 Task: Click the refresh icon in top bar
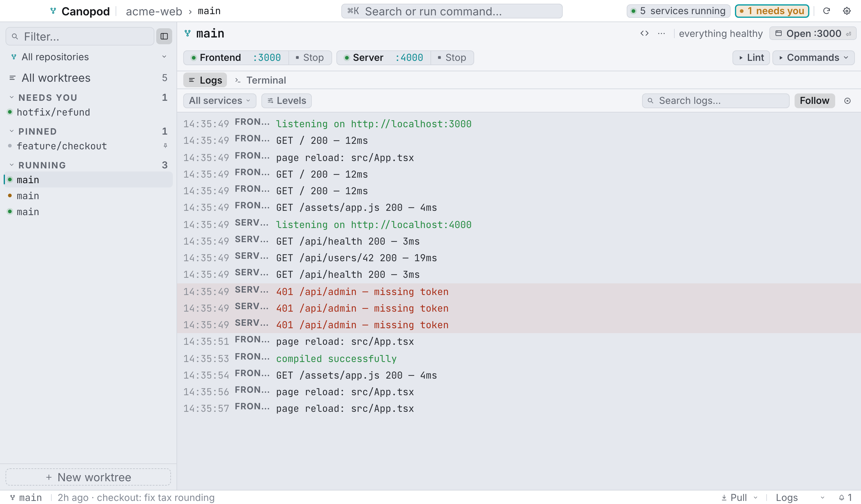click(x=827, y=11)
